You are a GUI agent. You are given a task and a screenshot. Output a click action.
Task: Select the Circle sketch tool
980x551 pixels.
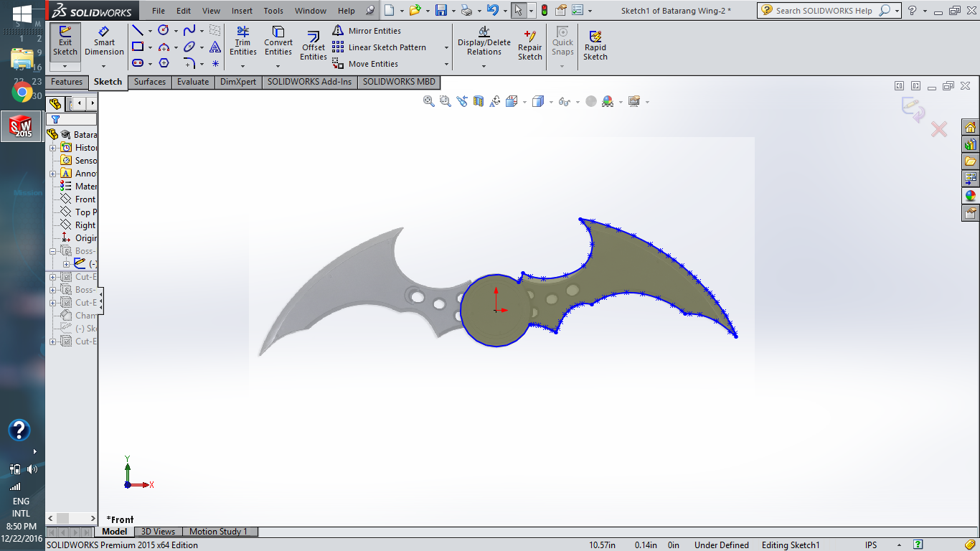pos(164,30)
